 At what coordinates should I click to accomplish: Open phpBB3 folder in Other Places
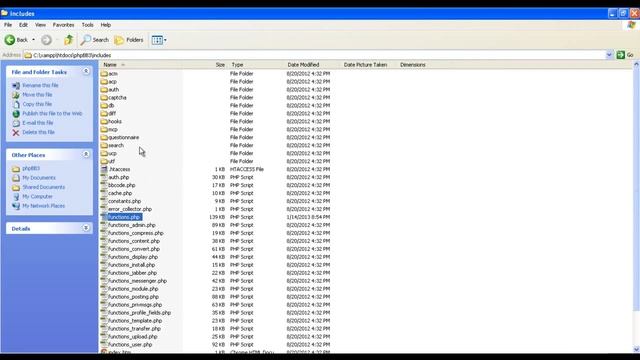(x=31, y=168)
